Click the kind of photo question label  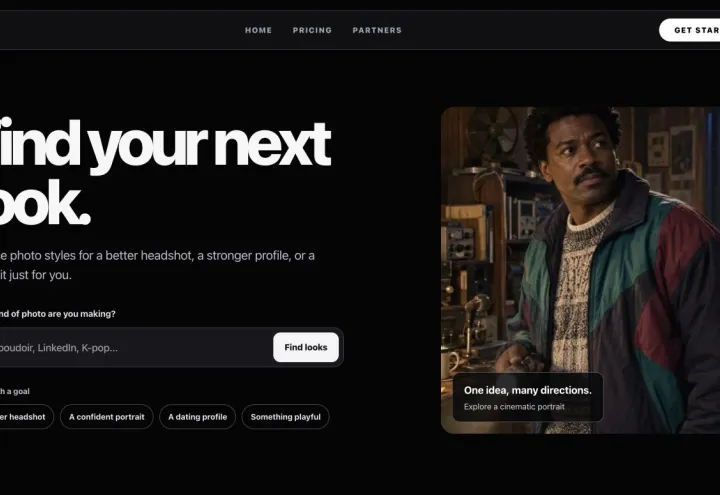[x=57, y=314]
